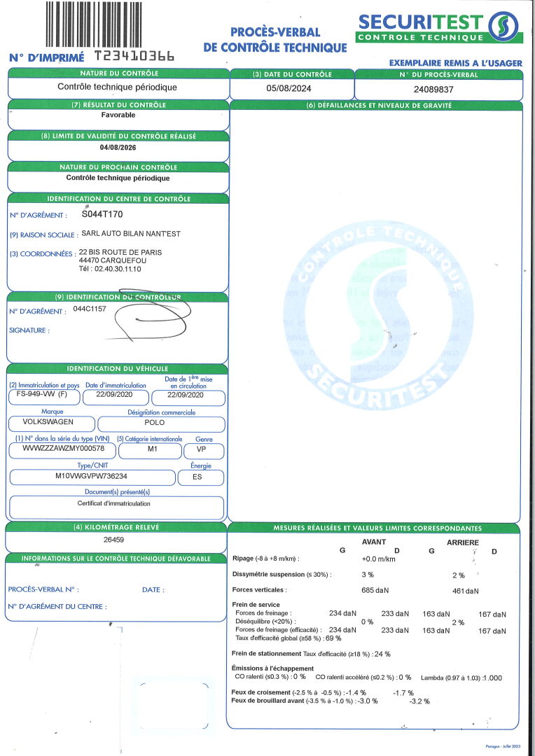Click header '(4) KILOMÉTRAGE RELEVÉ'
The image size is (535, 756).
[116, 528]
